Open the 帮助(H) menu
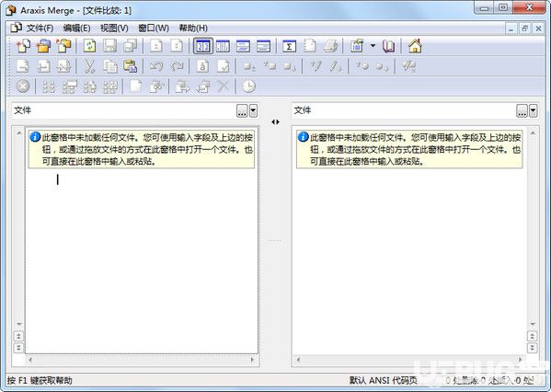 (193, 29)
